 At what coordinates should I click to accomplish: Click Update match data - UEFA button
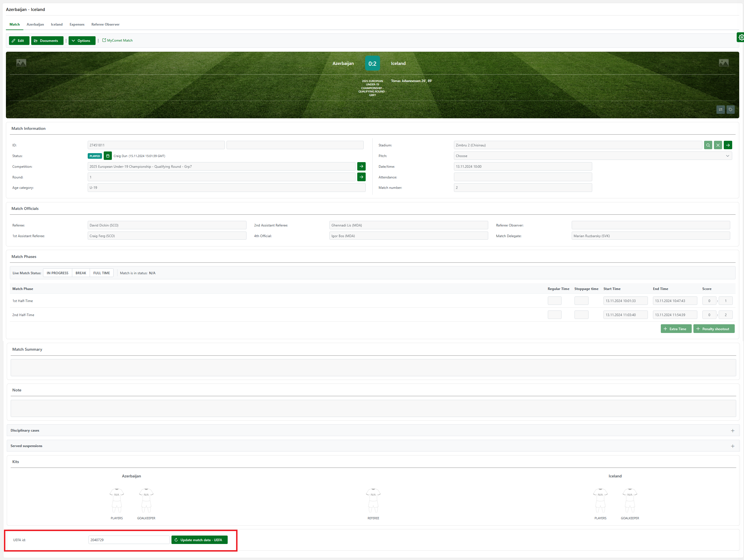[200, 540]
